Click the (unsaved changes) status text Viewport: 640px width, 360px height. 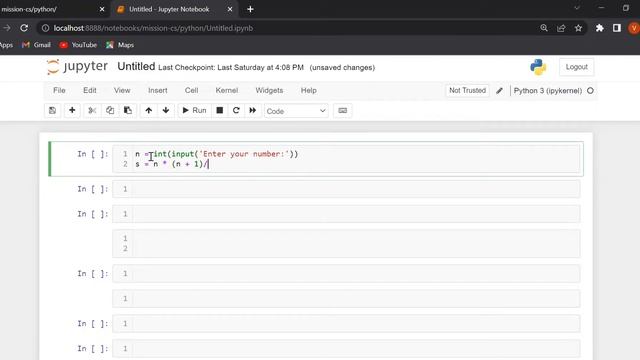coord(342,67)
